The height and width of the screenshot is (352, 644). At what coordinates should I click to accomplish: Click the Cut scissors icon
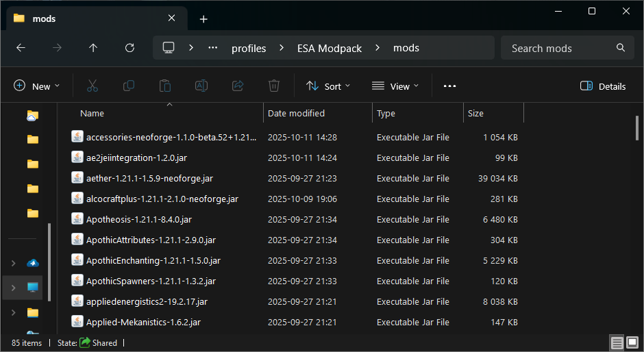(x=92, y=86)
